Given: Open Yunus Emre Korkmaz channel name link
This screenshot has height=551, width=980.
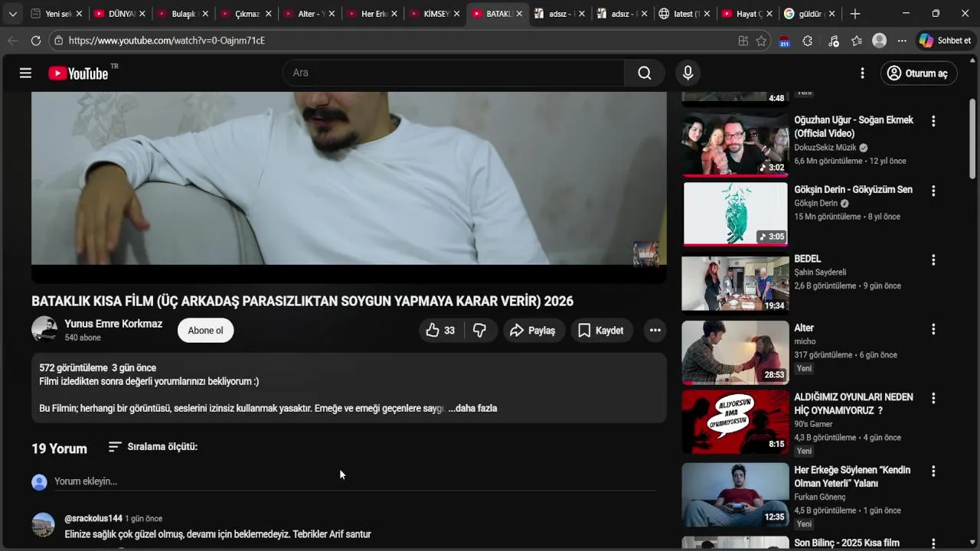Looking at the screenshot, I should [113, 324].
